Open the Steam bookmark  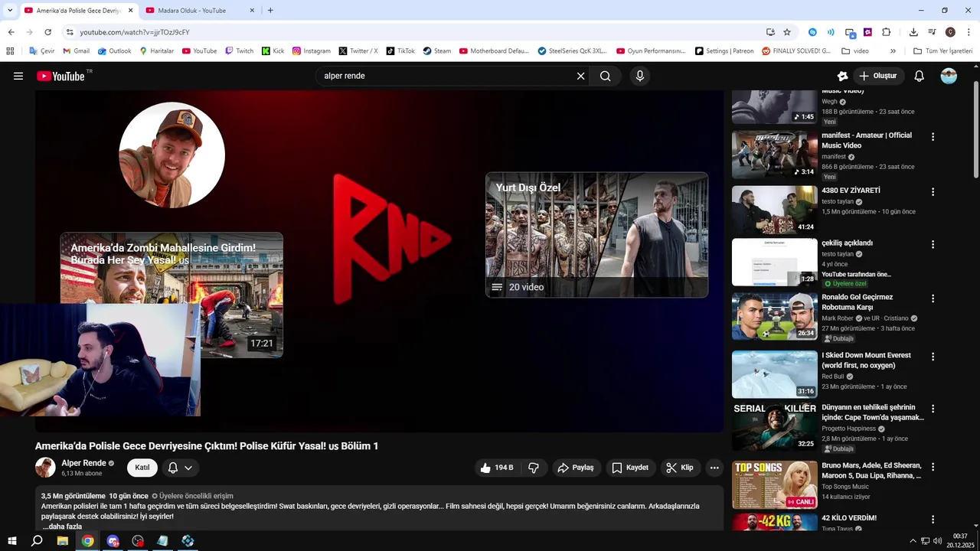[x=436, y=51]
